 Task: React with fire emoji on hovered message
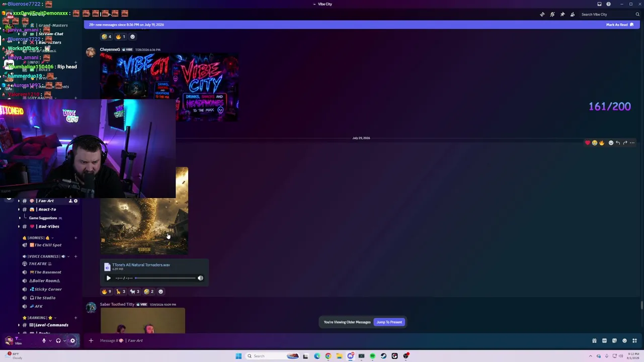click(601, 143)
